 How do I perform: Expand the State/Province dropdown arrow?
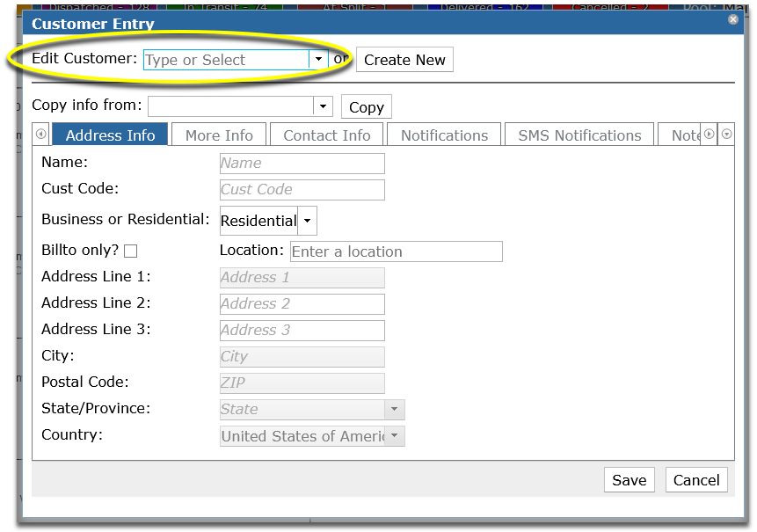[x=395, y=410]
